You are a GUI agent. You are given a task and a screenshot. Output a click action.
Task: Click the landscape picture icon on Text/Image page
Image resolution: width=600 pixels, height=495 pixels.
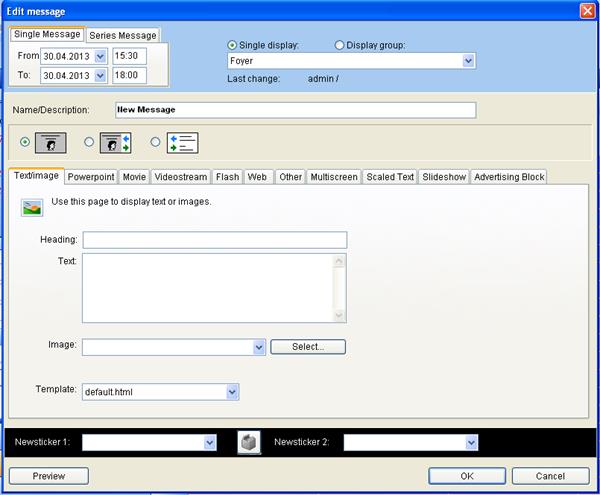click(x=33, y=207)
